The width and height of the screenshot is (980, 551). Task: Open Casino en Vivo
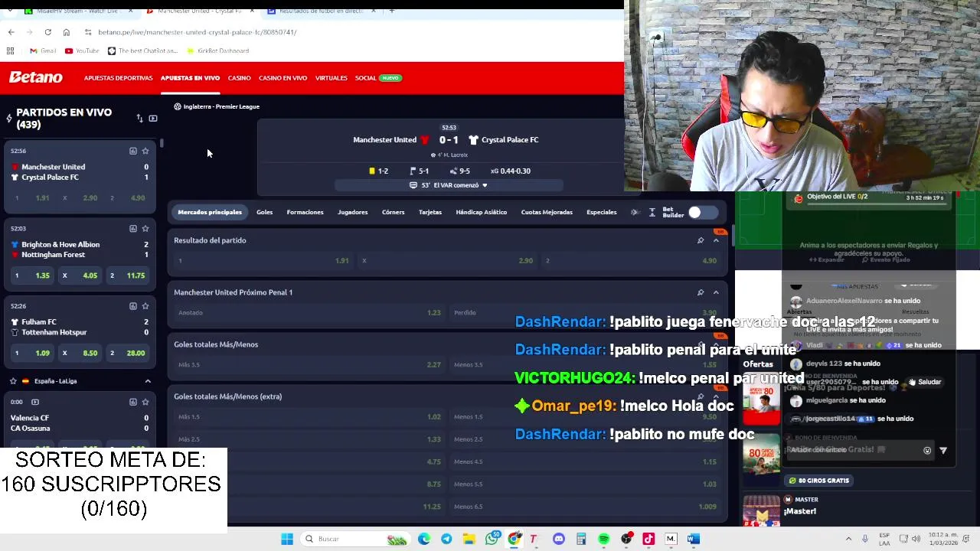tap(283, 78)
